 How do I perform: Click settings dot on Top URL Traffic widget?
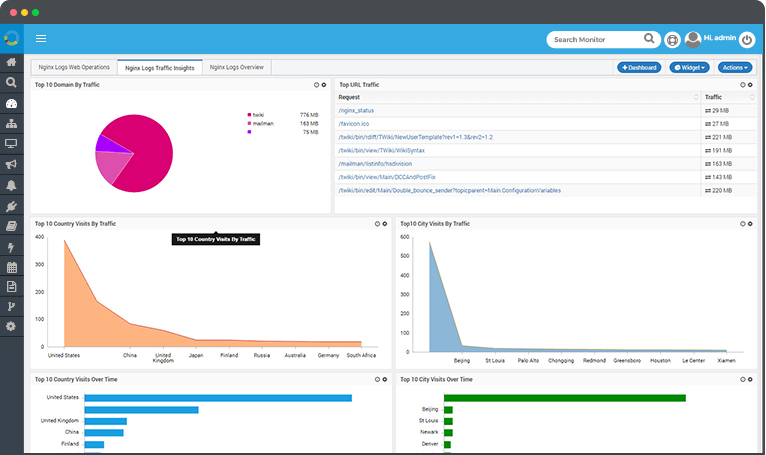click(750, 85)
